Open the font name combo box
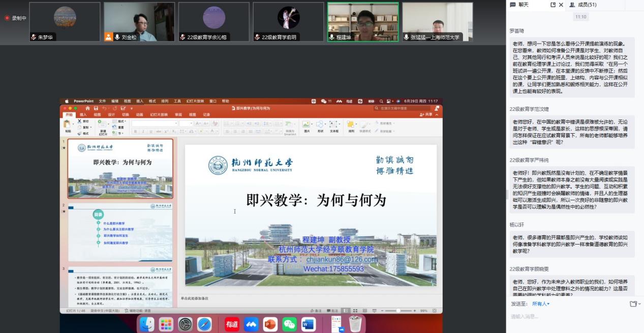Image resolution: width=644 pixels, height=333 pixels. pyautogui.click(x=154, y=123)
